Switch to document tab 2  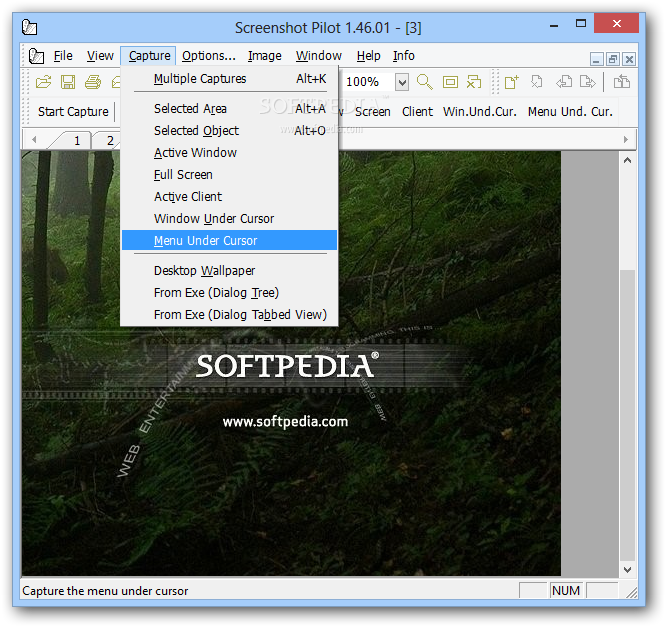[x=110, y=141]
